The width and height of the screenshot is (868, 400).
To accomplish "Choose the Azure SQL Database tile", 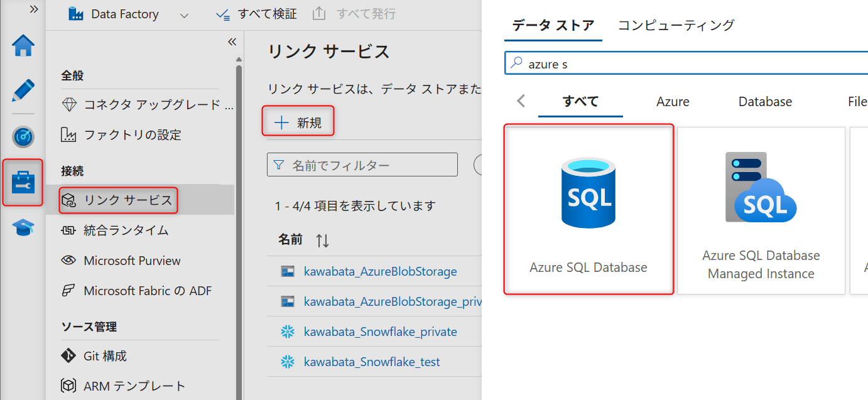I will click(x=589, y=209).
